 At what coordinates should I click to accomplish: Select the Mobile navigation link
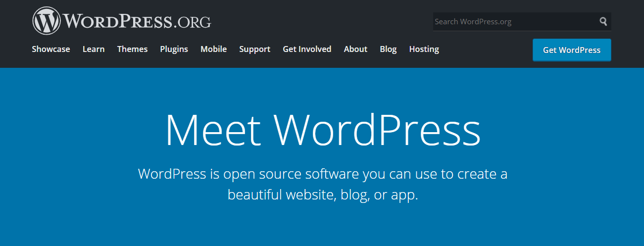coord(213,49)
